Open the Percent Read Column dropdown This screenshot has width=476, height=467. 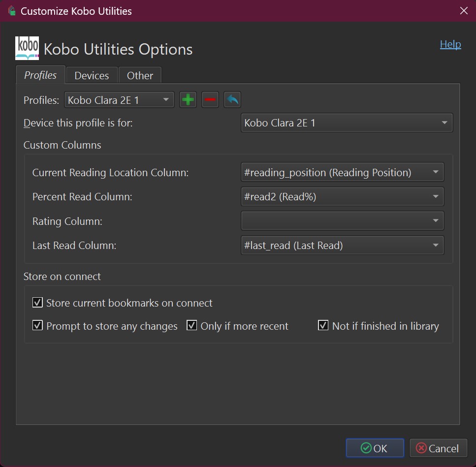tap(342, 197)
